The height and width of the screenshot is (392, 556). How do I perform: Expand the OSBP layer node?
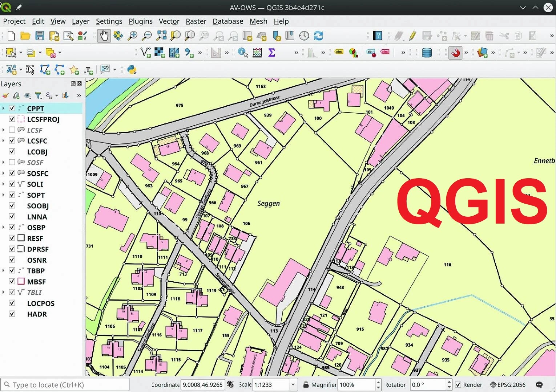(3, 227)
